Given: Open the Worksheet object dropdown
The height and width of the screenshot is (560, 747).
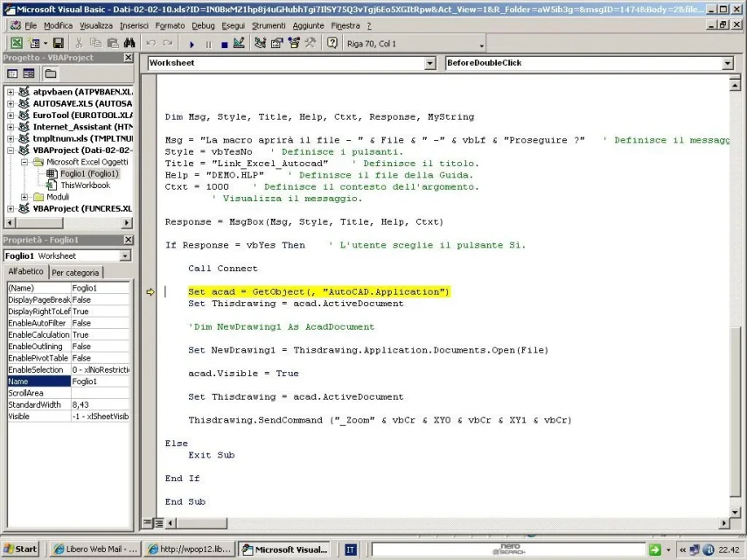Looking at the screenshot, I should [429, 63].
